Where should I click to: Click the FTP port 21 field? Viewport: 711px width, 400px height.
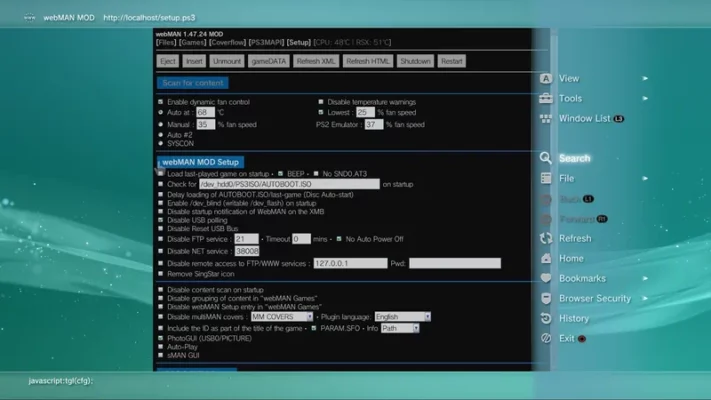(246, 239)
